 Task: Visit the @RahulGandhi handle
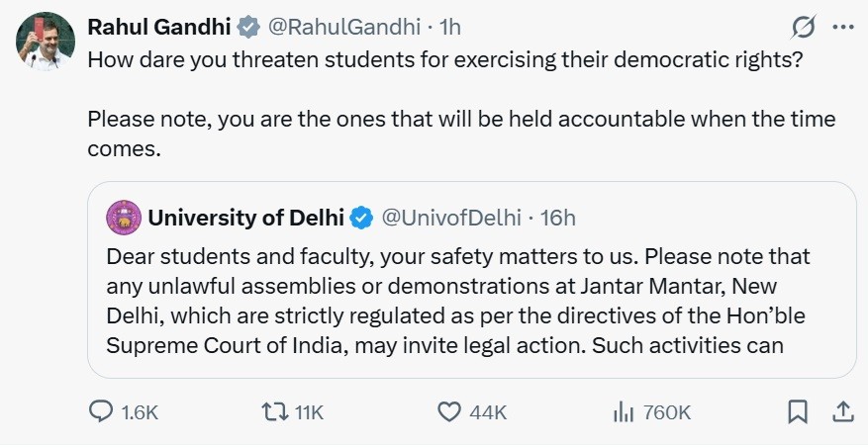[x=344, y=27]
